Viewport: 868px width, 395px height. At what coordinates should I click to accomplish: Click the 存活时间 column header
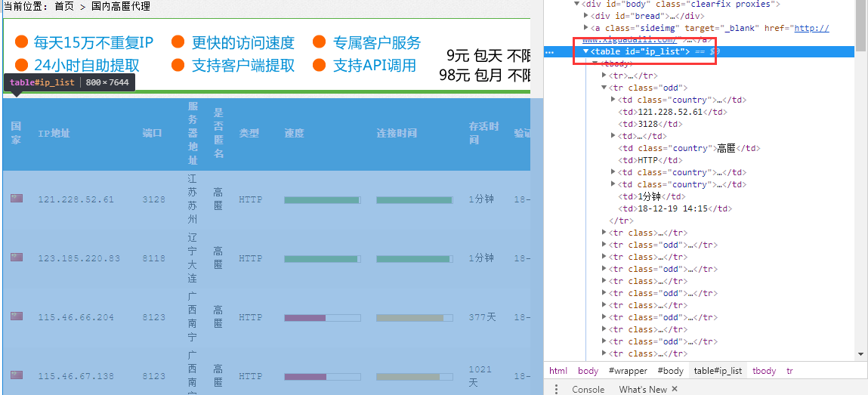point(483,134)
